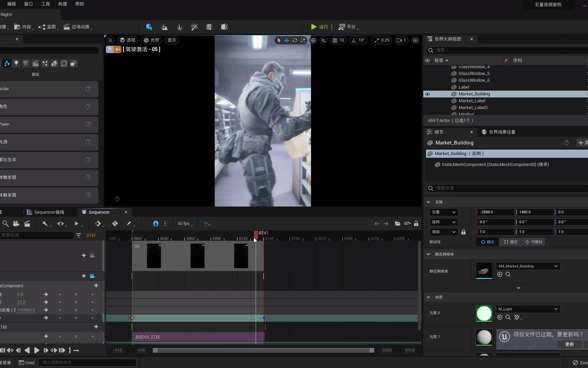Open the Platforms menu
This screenshot has width=588, height=368.
click(x=348, y=27)
